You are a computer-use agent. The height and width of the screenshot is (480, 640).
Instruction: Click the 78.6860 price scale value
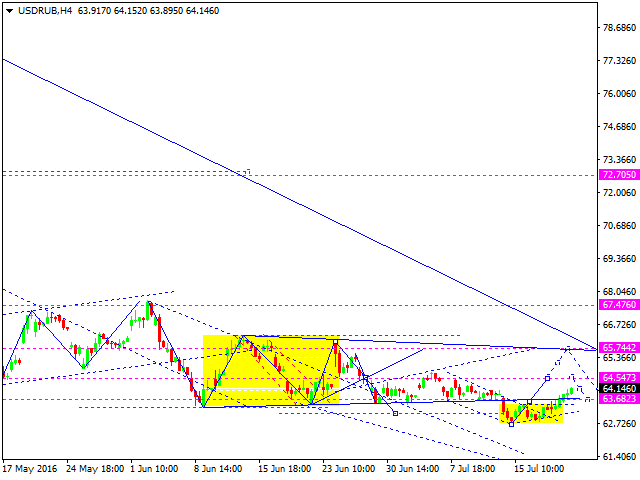pos(619,28)
